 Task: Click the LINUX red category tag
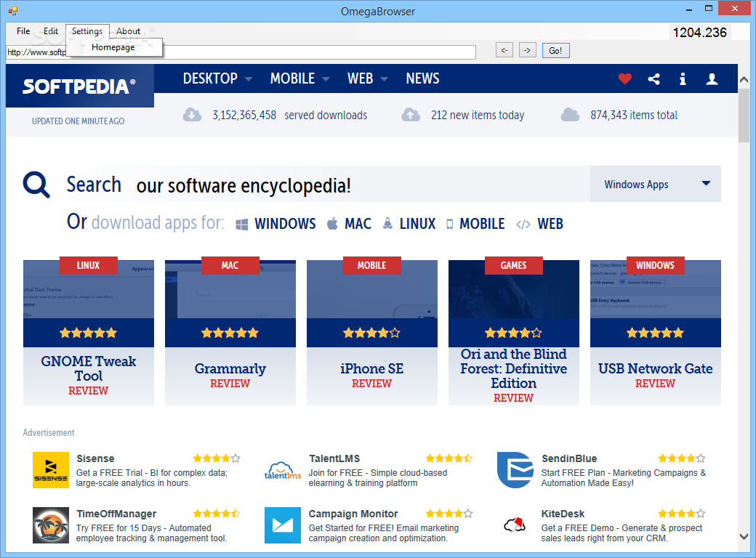coord(89,265)
